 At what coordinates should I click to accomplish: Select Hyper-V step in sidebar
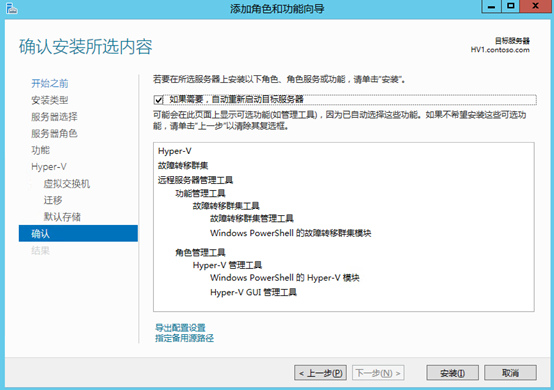pyautogui.click(x=49, y=167)
